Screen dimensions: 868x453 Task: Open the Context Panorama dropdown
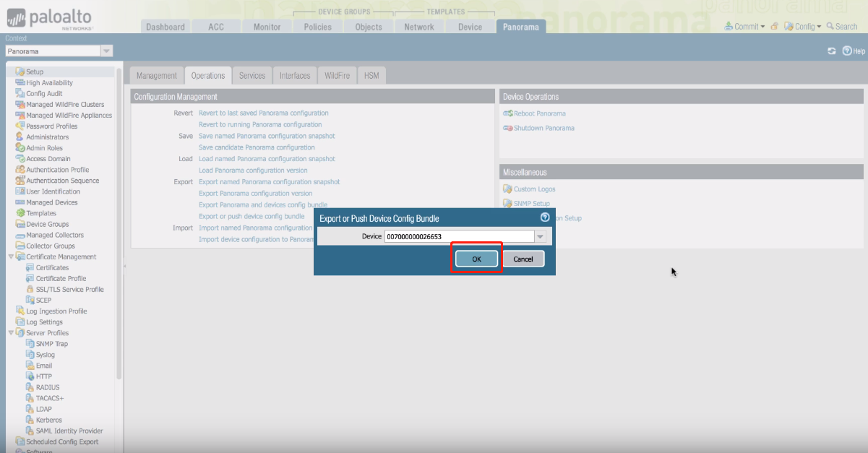(x=106, y=51)
